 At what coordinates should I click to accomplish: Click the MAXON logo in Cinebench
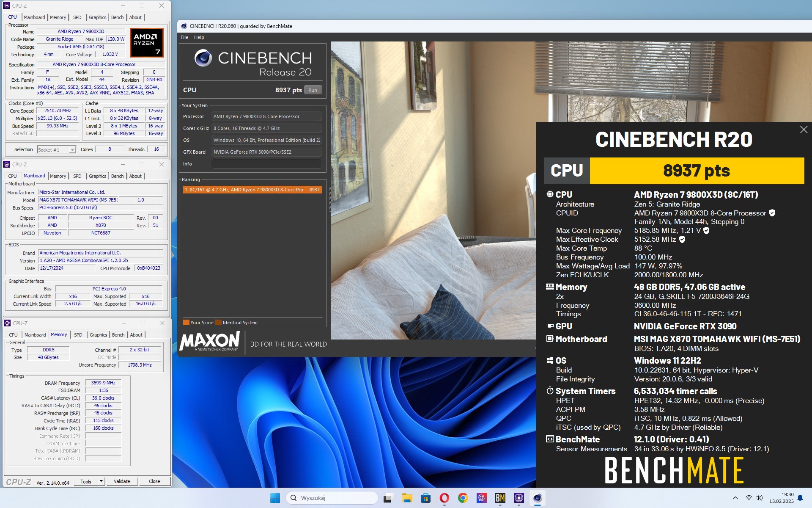210,341
